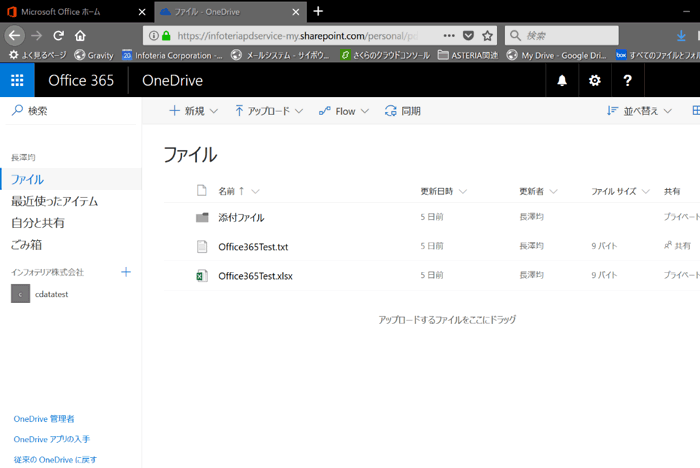The height and width of the screenshot is (468, 700).
Task: Open the よく見るページ bookmark
Action: pos(38,55)
